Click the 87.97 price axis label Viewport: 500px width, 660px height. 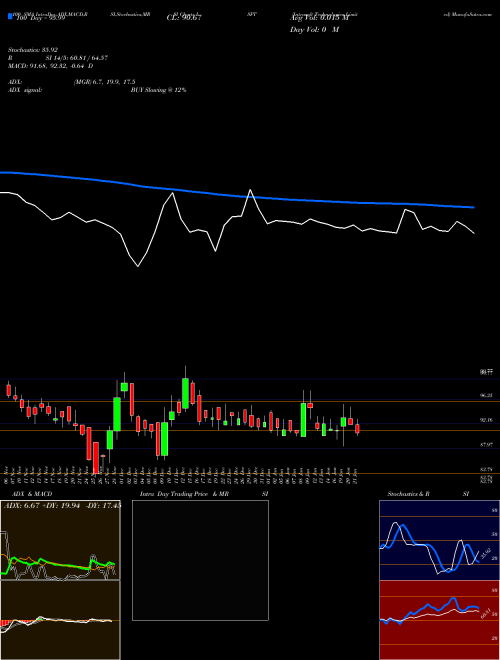coord(487,444)
